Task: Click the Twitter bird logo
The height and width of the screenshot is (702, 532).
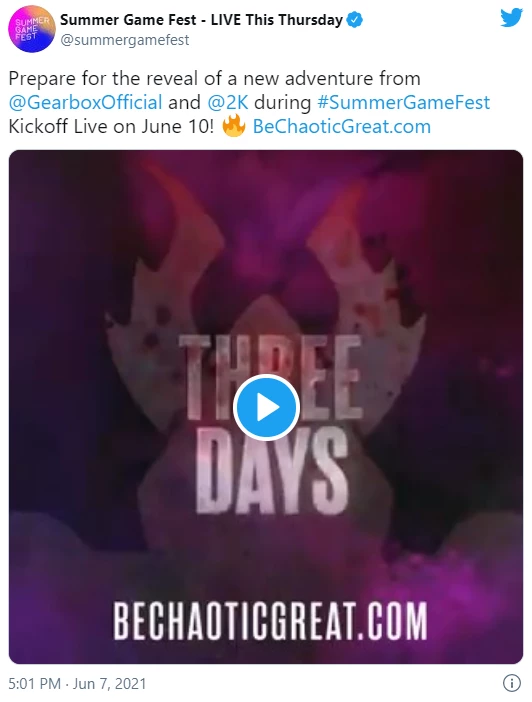Action: coord(511,18)
